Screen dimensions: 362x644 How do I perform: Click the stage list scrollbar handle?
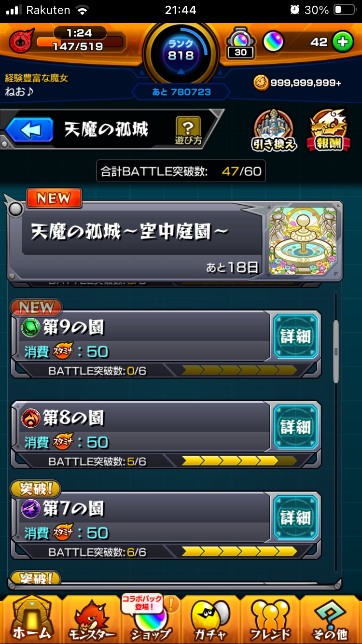[x=336, y=351]
